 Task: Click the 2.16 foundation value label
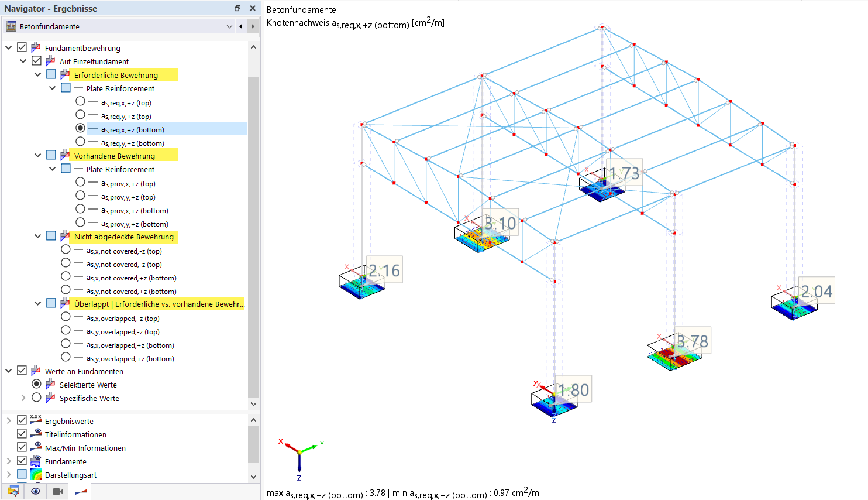tap(384, 270)
